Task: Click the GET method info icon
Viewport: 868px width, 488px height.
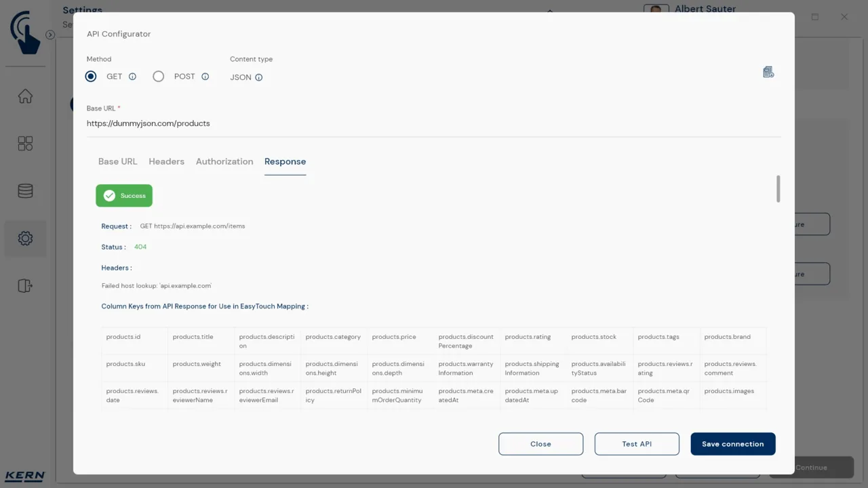Action: [x=132, y=77]
